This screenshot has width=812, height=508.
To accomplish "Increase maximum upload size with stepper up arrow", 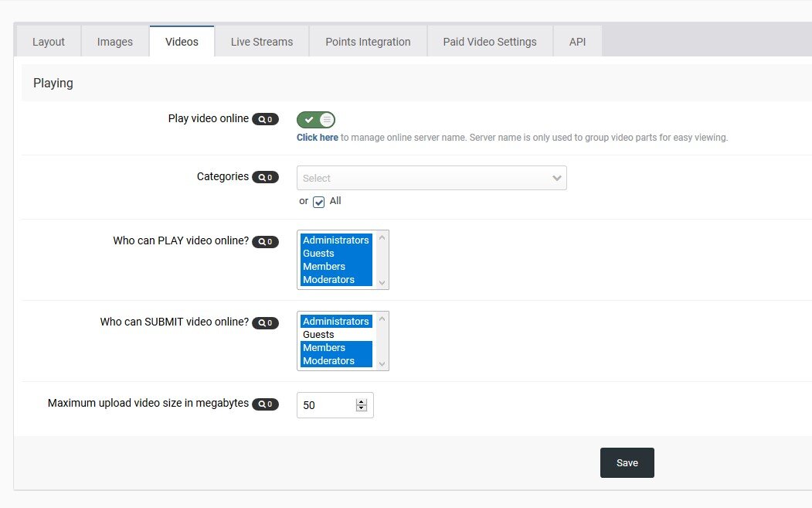I will coord(362,402).
